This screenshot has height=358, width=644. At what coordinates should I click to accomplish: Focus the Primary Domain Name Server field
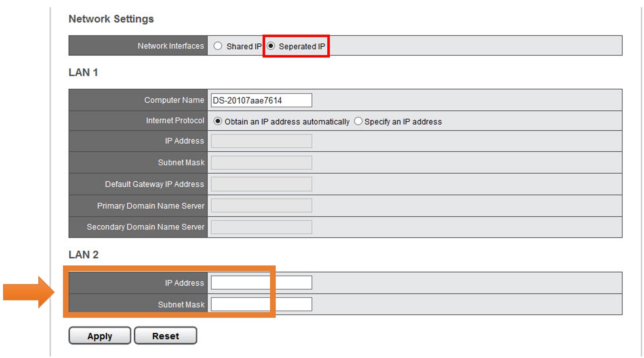pos(261,206)
